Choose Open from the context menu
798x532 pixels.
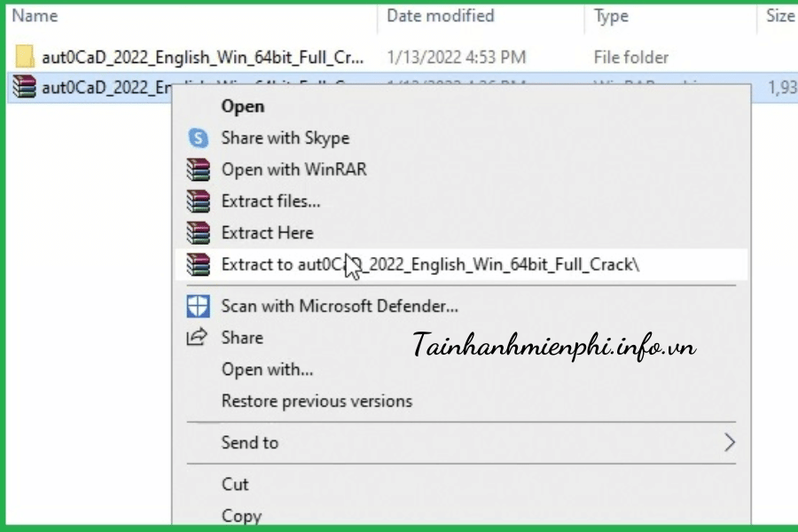pyautogui.click(x=243, y=106)
